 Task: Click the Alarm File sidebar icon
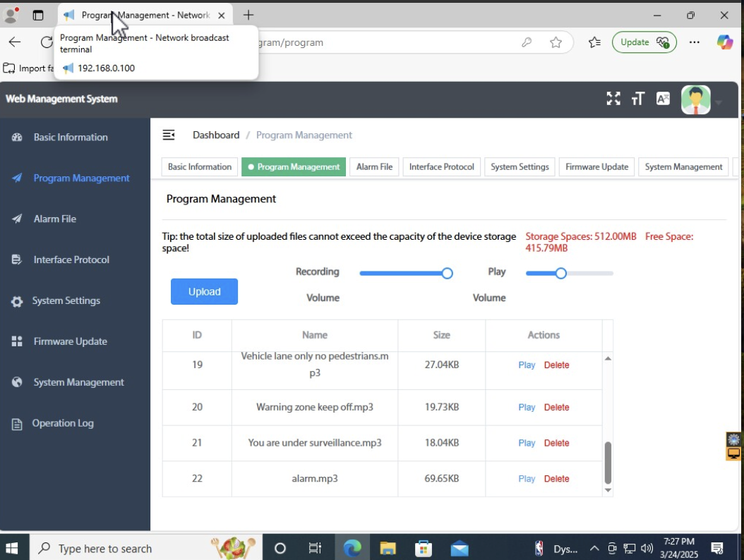[17, 219]
